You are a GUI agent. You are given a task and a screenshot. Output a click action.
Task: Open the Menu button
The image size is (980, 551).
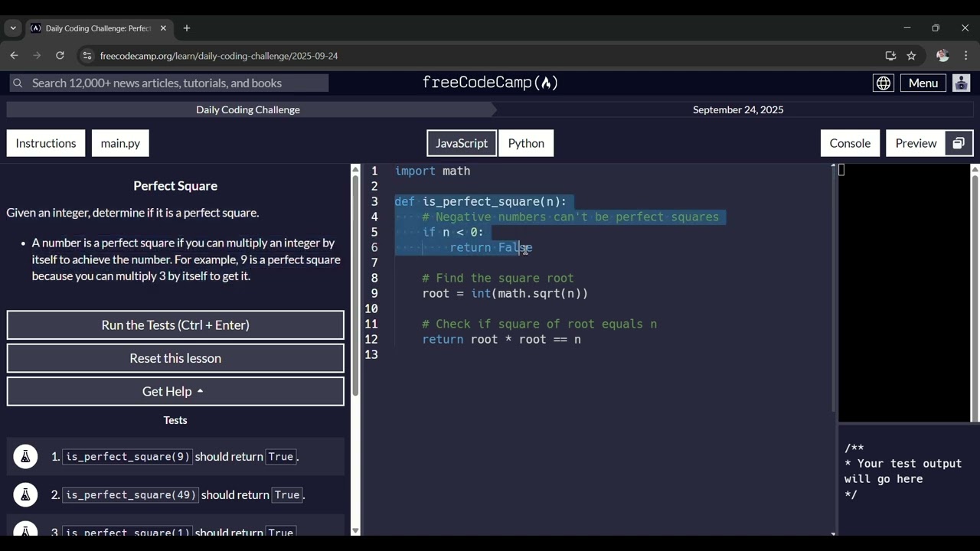923,83
